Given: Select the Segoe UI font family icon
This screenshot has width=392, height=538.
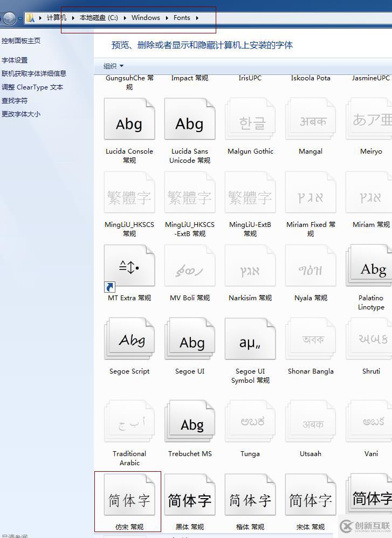Looking at the screenshot, I should point(190,339).
